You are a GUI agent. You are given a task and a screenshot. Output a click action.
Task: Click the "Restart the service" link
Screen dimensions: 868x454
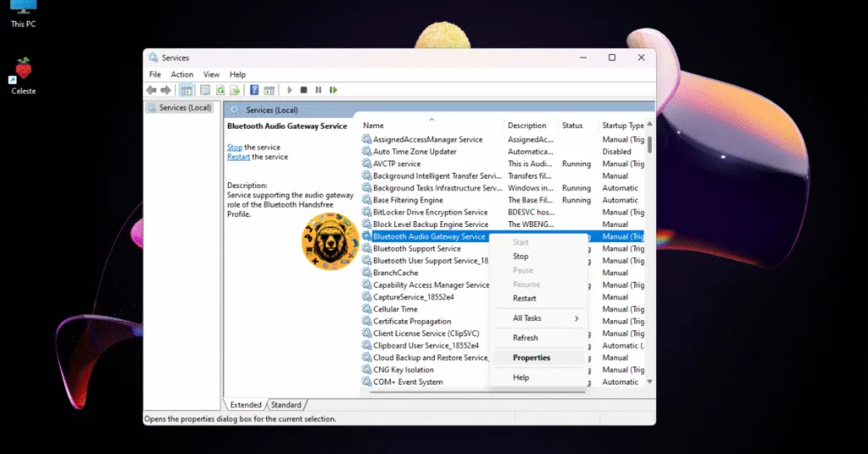pos(239,157)
